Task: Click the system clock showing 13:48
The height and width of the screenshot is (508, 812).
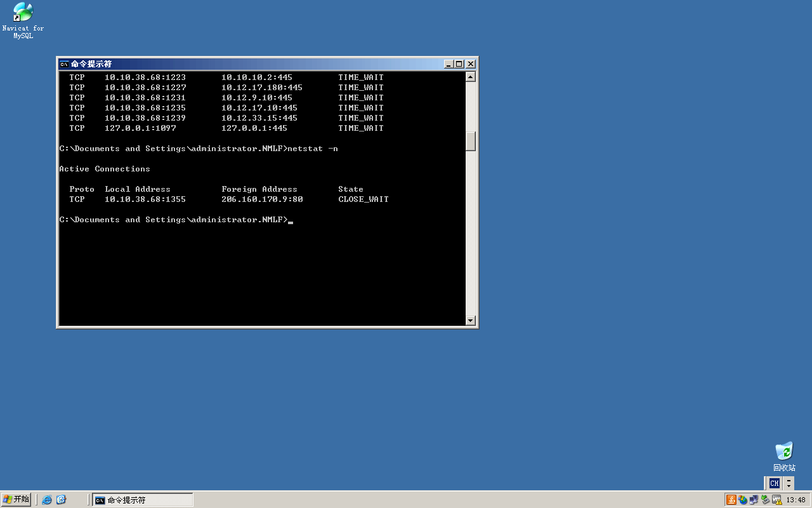Action: 796,500
